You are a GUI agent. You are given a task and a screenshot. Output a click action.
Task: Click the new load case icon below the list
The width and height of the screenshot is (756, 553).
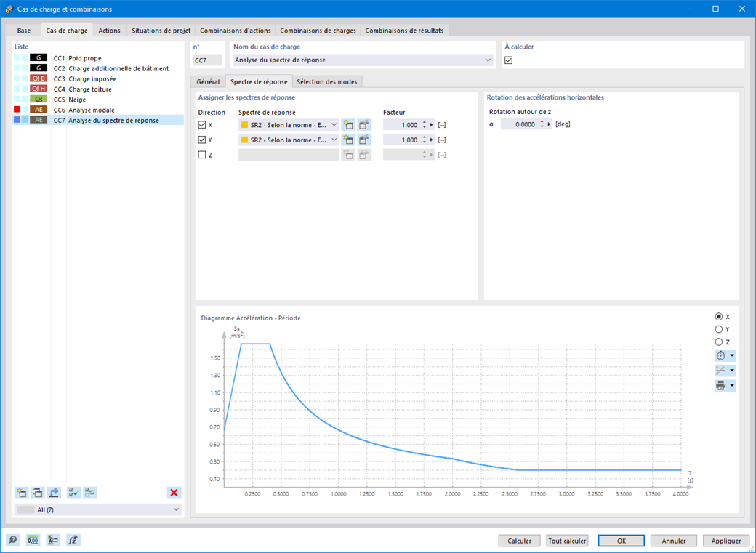coord(21,492)
